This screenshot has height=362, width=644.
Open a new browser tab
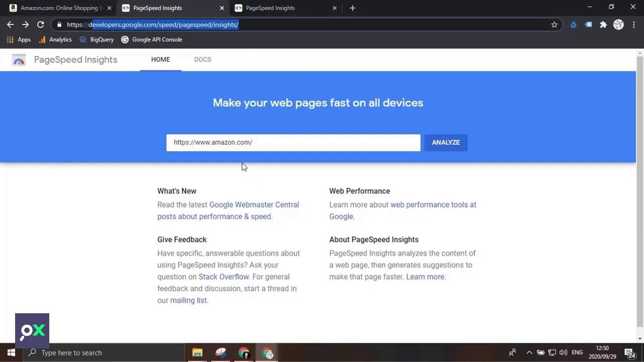click(352, 8)
